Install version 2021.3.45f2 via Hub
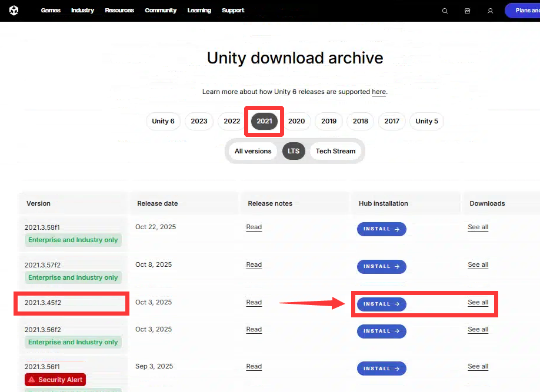The height and width of the screenshot is (392, 540). pyautogui.click(x=381, y=304)
